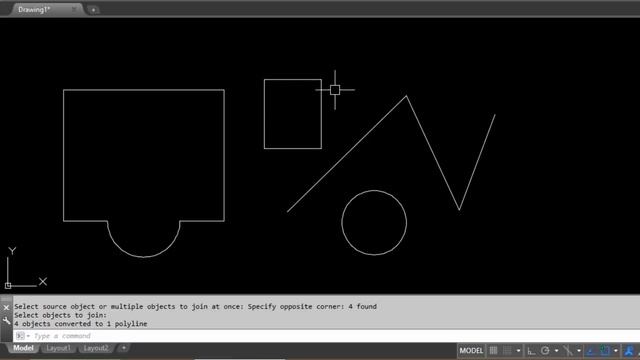The width and height of the screenshot is (640, 360).
Task: Close the Drawing1 tab
Action: point(74,9)
